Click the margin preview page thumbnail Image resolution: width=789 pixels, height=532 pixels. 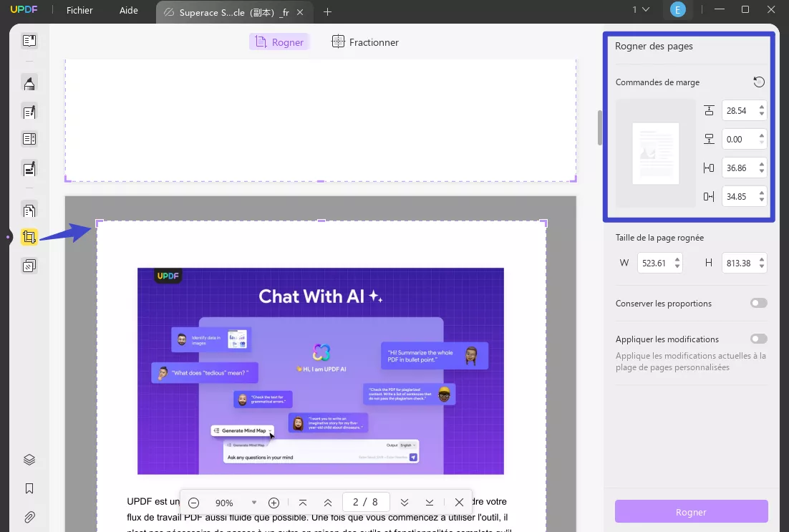coord(656,153)
